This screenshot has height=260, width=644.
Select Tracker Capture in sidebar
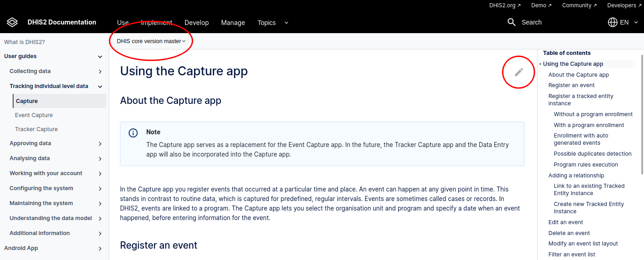(36, 129)
